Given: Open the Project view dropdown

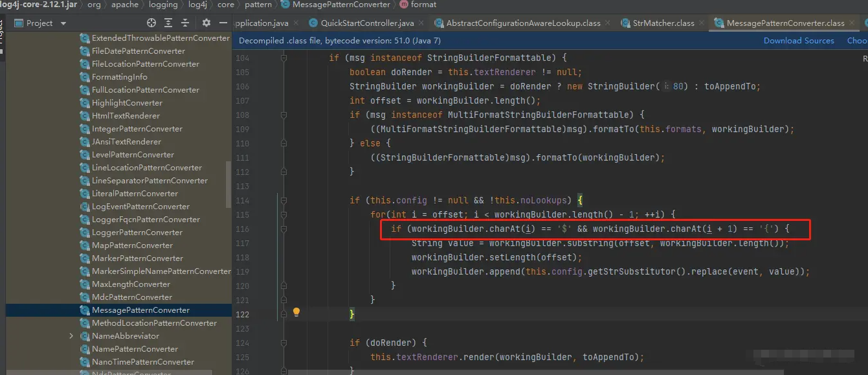Looking at the screenshot, I should pyautogui.click(x=63, y=23).
